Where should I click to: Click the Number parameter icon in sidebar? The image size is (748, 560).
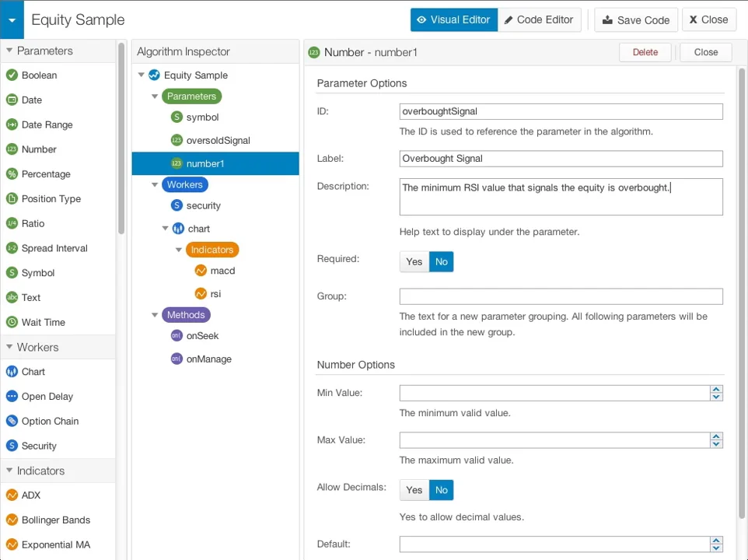pyautogui.click(x=12, y=149)
